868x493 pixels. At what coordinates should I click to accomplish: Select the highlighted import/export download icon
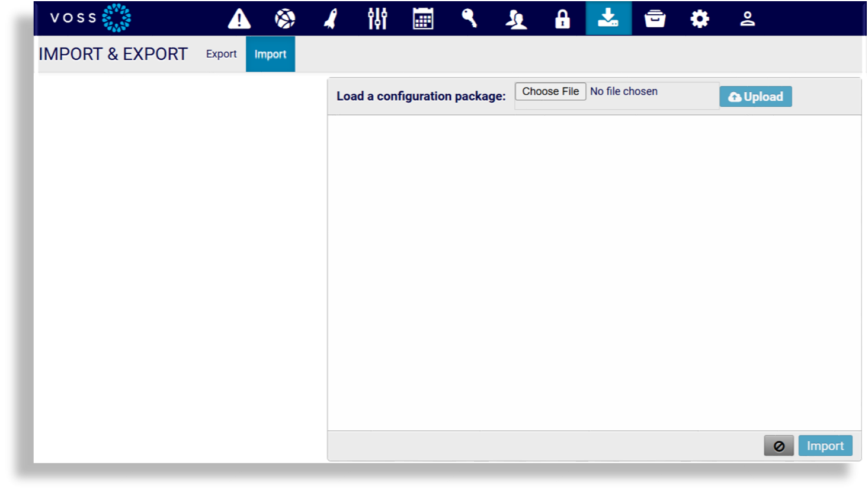[x=608, y=18]
